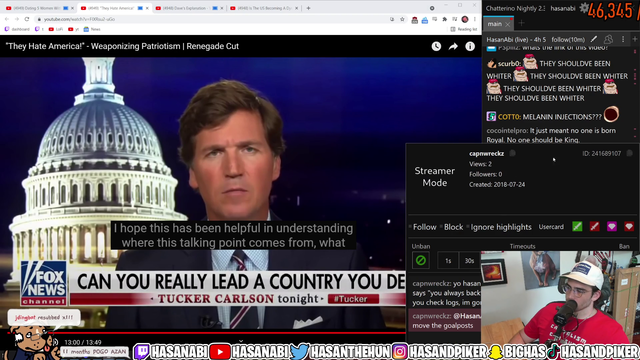
Task: Copy the user ID 241689107
Action: 629,153
